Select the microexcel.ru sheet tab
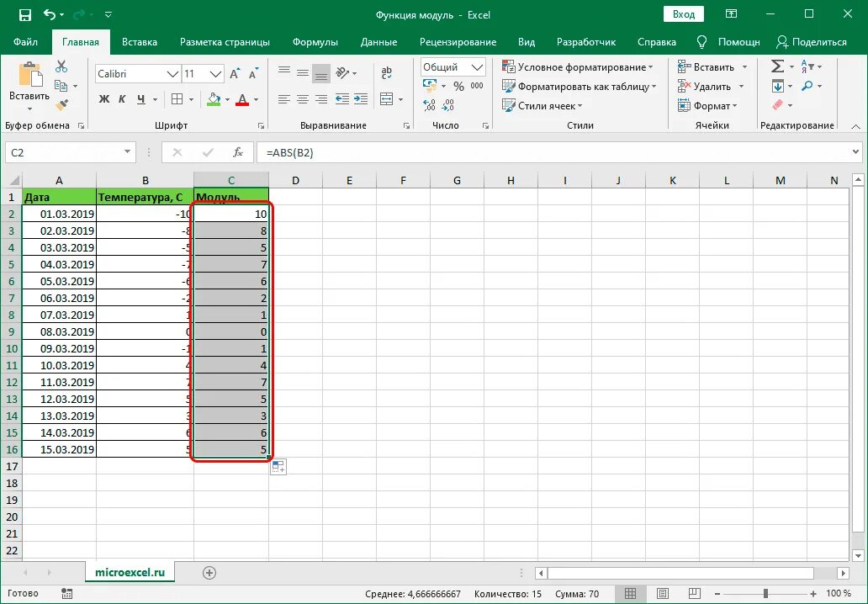The width and height of the screenshot is (868, 604). pyautogui.click(x=130, y=572)
